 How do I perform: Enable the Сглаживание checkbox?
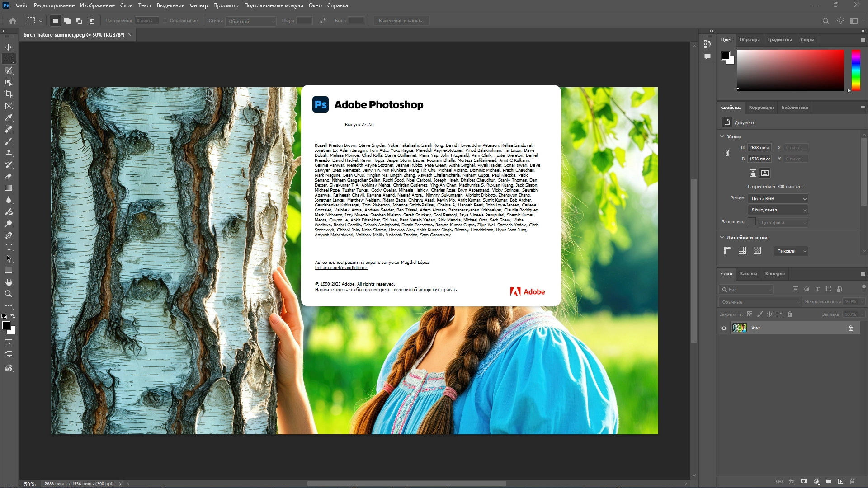165,21
